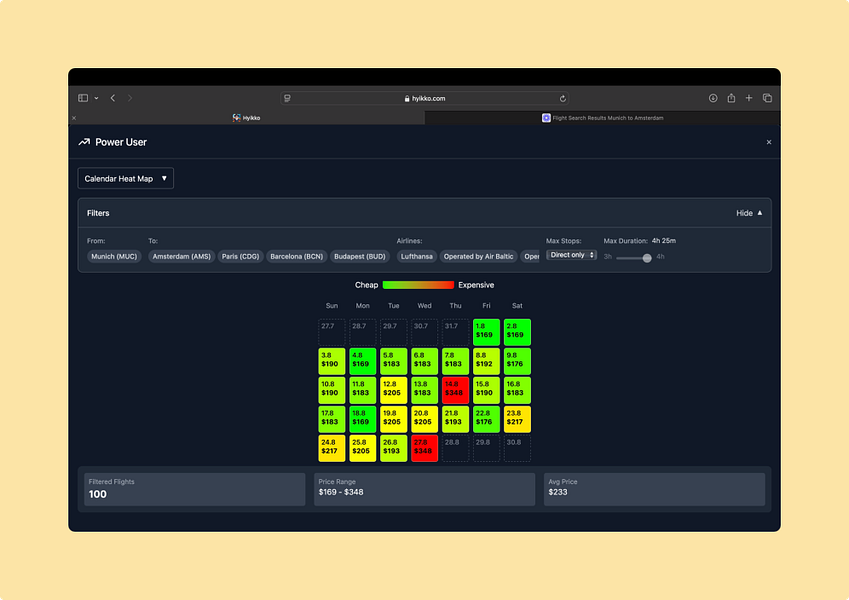Screen dimensions: 849x600
Task: Open the Safari downloads icon
Action: pyautogui.click(x=713, y=98)
